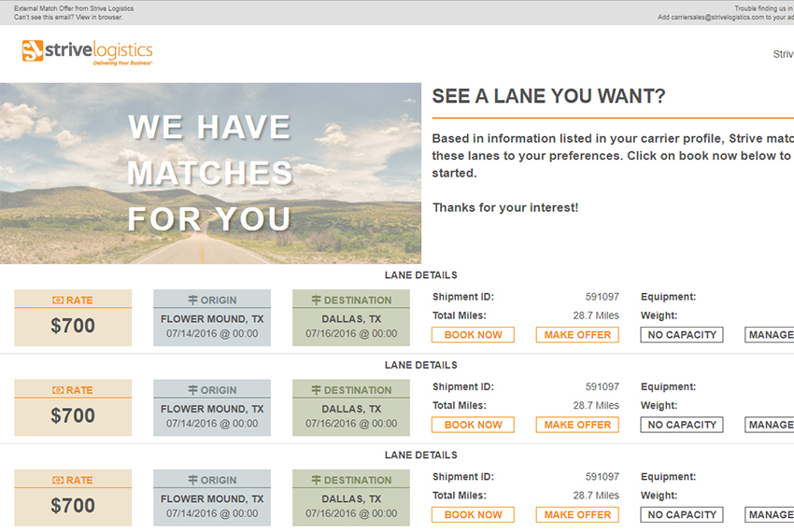Image resolution: width=794 pixels, height=532 pixels.
Task: Click MAKE OFFER for the first lane
Action: click(577, 334)
